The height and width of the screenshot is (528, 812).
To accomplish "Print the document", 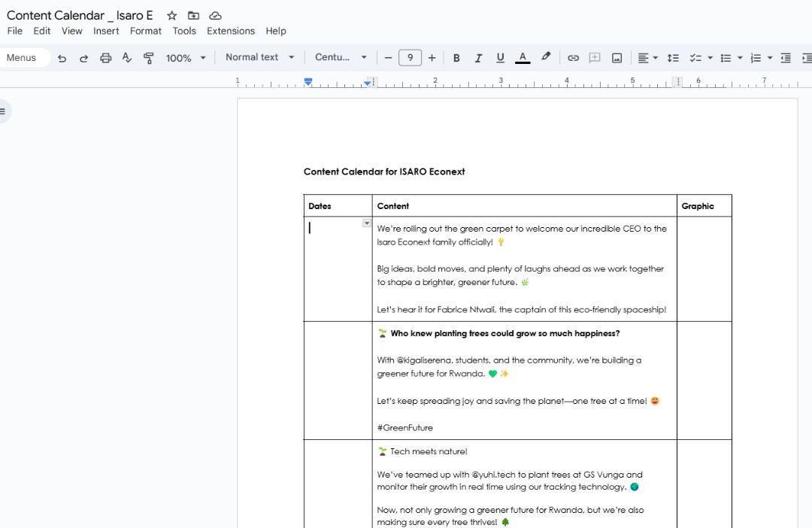I will (x=106, y=58).
